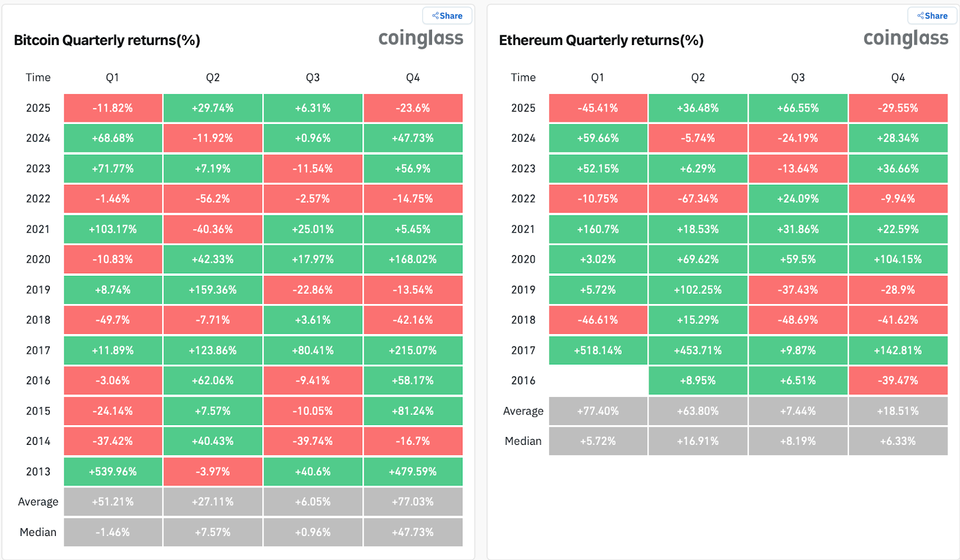This screenshot has height=560, width=960.
Task: Click the Ethereum Q4 column header
Action: click(898, 77)
